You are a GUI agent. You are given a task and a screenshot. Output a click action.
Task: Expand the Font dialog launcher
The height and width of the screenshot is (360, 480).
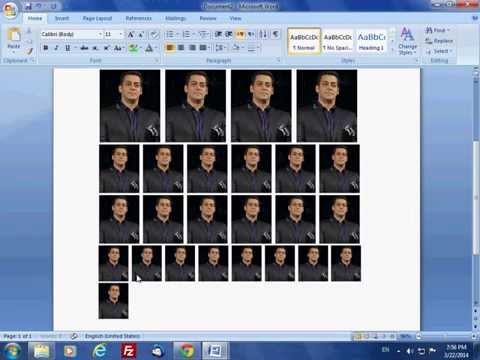click(157, 60)
